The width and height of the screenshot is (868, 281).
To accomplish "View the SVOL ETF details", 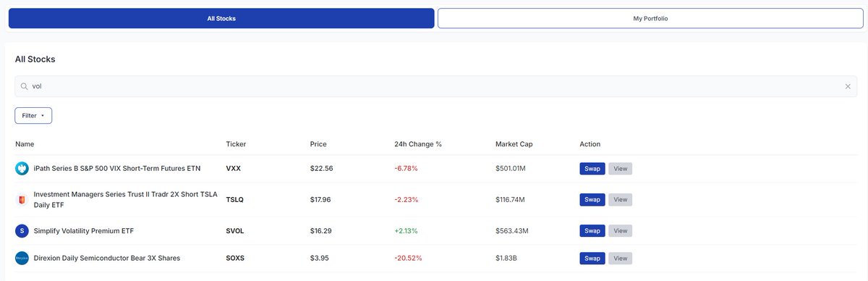I will [x=620, y=231].
